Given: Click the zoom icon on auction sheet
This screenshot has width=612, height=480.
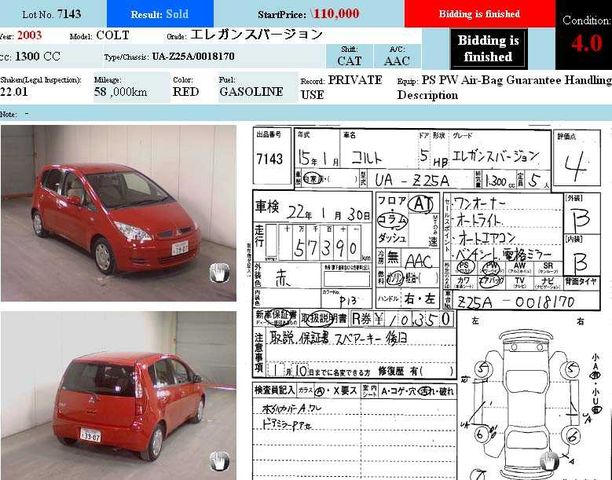Looking at the screenshot, I should coord(549,459).
